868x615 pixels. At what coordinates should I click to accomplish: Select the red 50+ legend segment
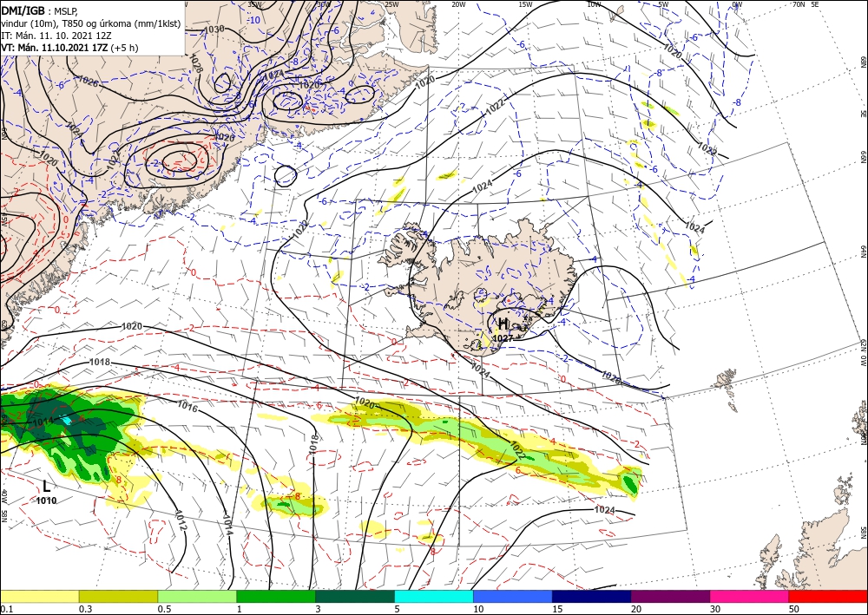[828, 596]
